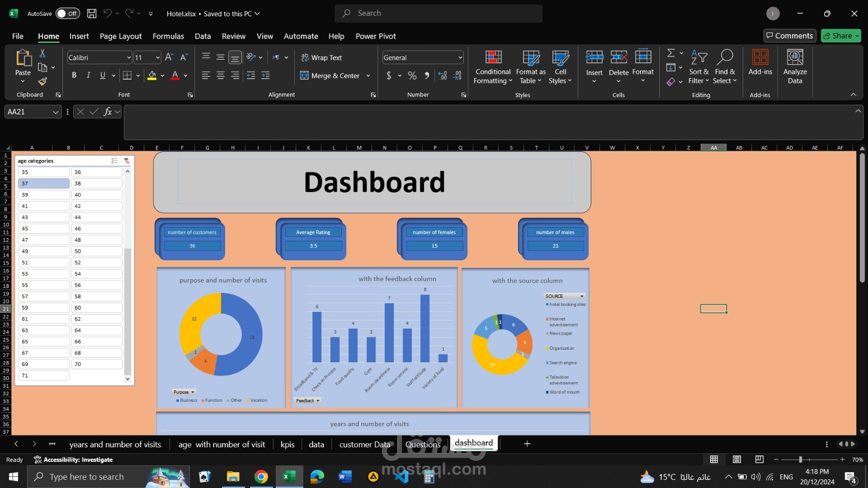Clear the age categories slicer filter
This screenshot has height=488, width=868.
[x=127, y=161]
